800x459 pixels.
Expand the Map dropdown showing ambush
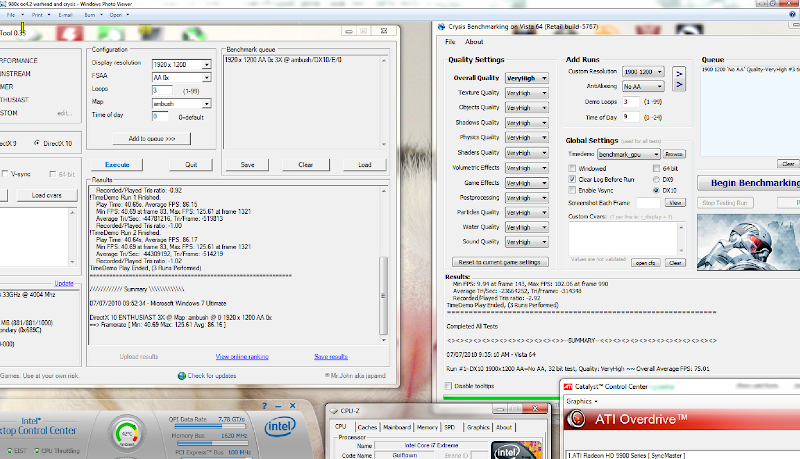pyautogui.click(x=206, y=104)
